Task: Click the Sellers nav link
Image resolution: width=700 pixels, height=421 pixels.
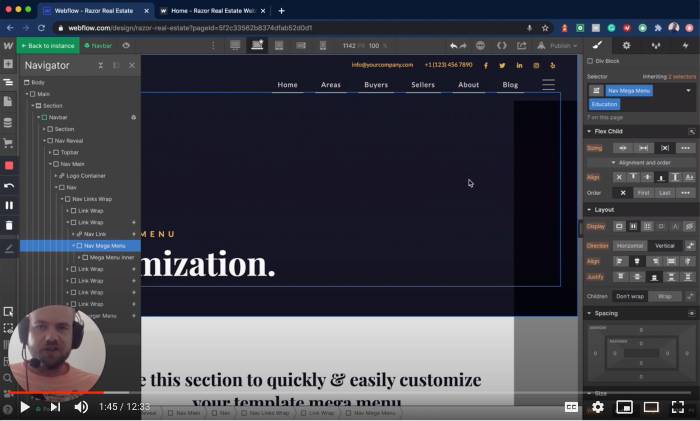Action: [x=422, y=85]
